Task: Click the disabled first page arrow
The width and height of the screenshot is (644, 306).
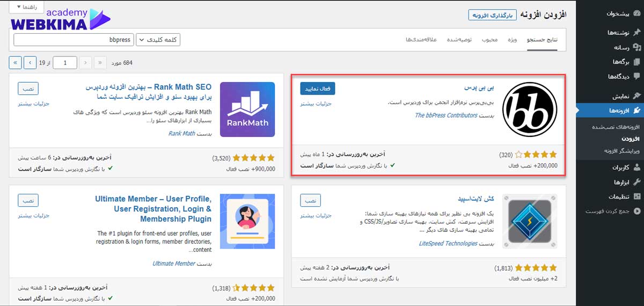Action: [100, 63]
